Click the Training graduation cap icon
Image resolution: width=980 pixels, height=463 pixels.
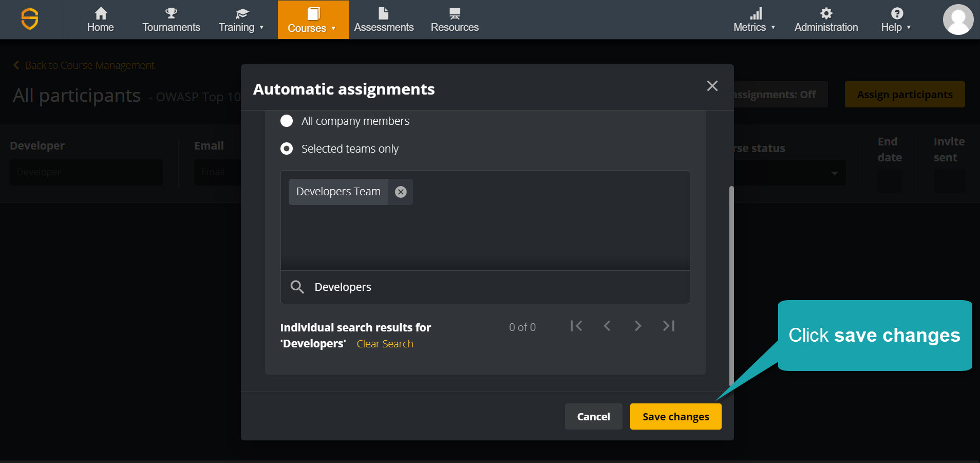click(x=242, y=13)
